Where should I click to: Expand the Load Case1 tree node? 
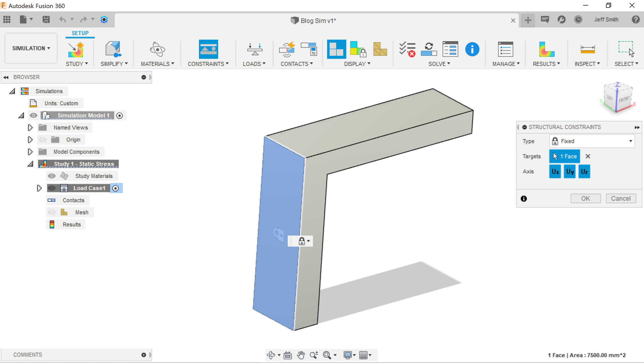[39, 188]
